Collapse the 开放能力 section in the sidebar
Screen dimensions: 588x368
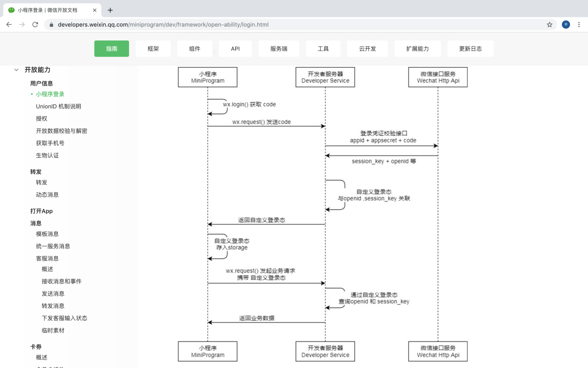[x=17, y=70]
